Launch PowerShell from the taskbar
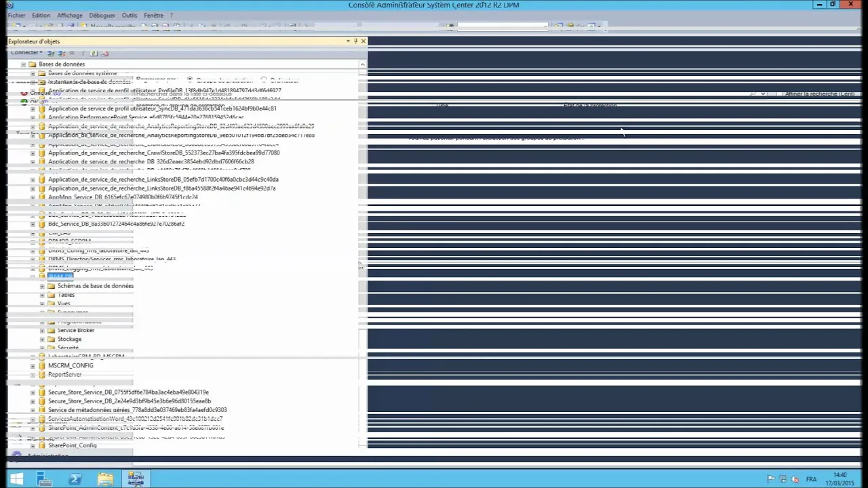Viewport: 868px width, 488px height. (75, 479)
